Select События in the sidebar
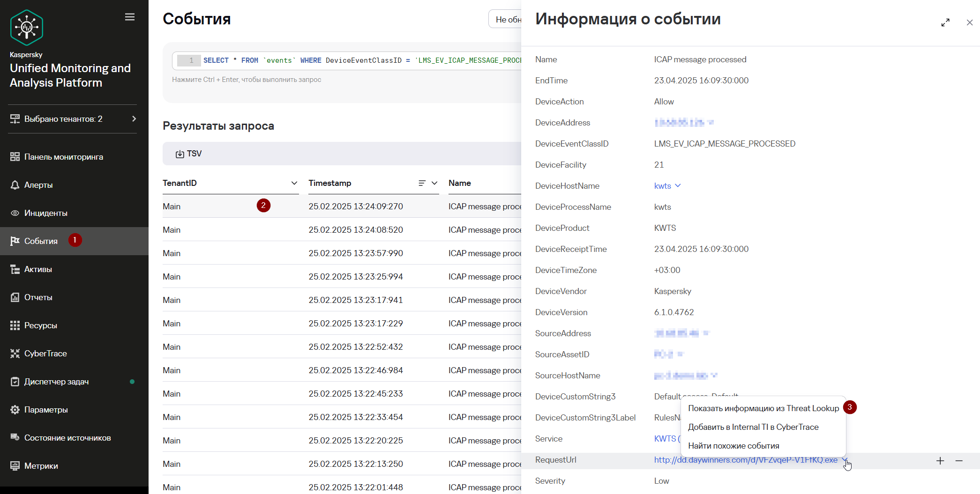 point(74,241)
